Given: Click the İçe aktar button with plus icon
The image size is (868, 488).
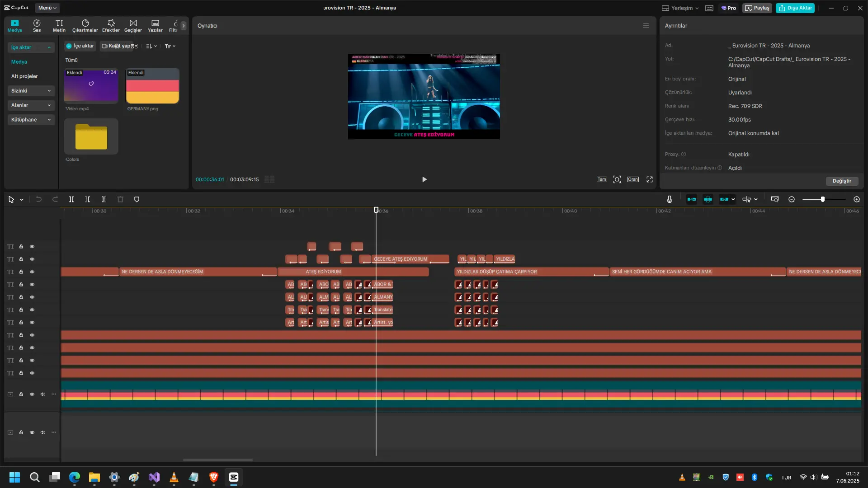Looking at the screenshot, I should point(80,46).
